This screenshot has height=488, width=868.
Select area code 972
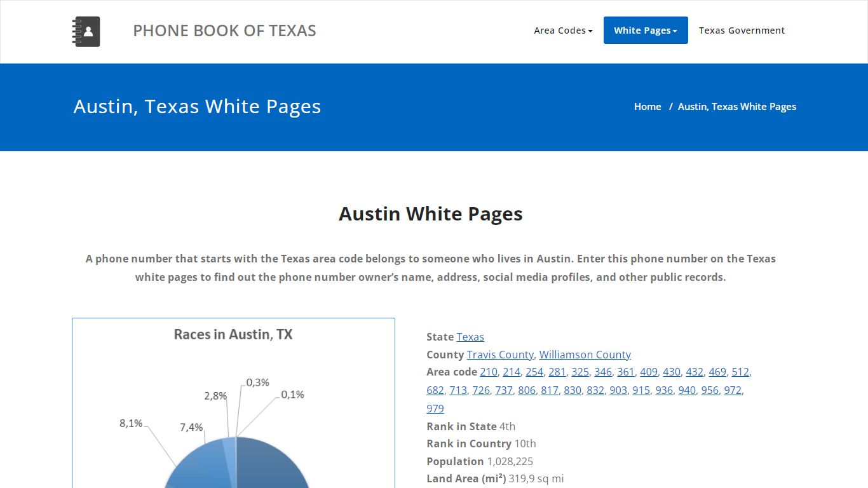click(x=733, y=390)
